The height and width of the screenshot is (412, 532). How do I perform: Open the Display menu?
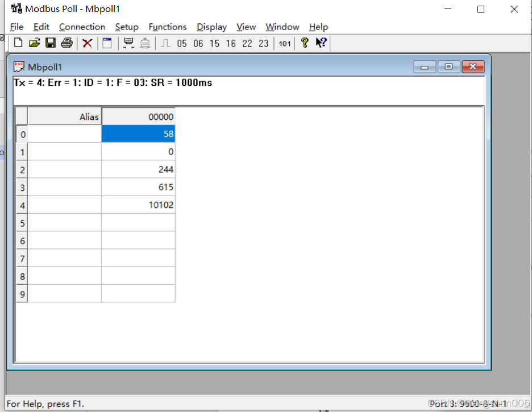click(x=211, y=27)
